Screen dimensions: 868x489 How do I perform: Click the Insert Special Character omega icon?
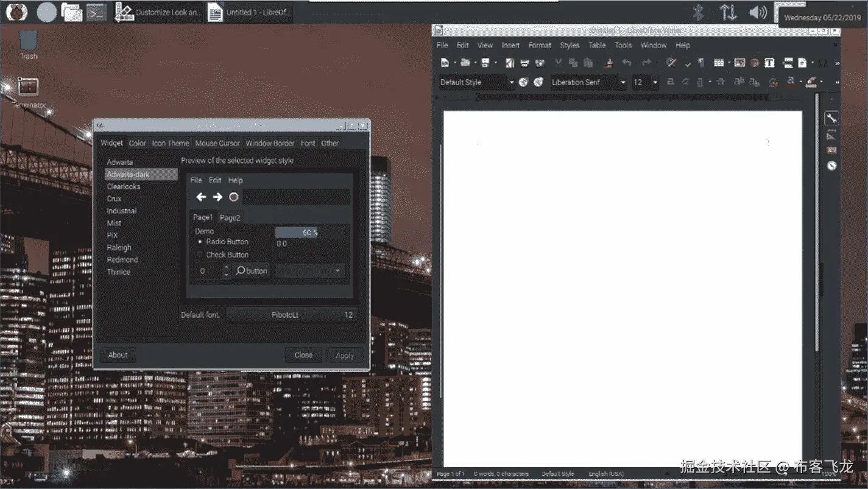pos(823,63)
